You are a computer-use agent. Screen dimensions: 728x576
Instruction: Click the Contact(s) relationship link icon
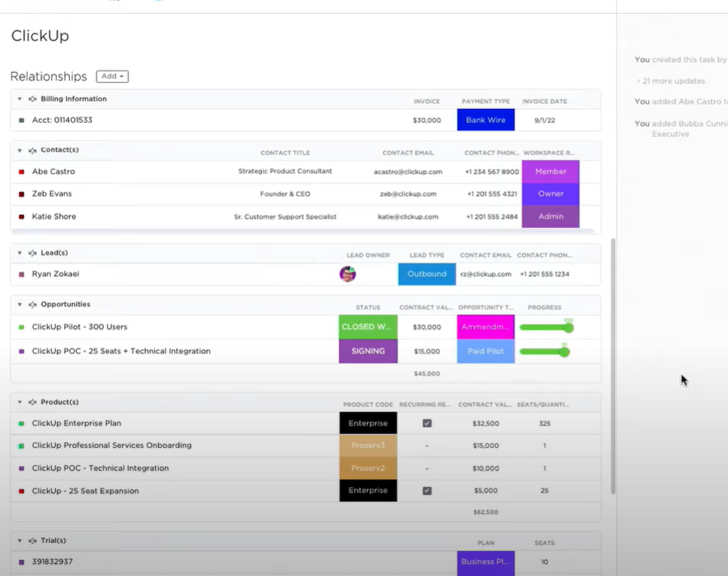point(32,151)
